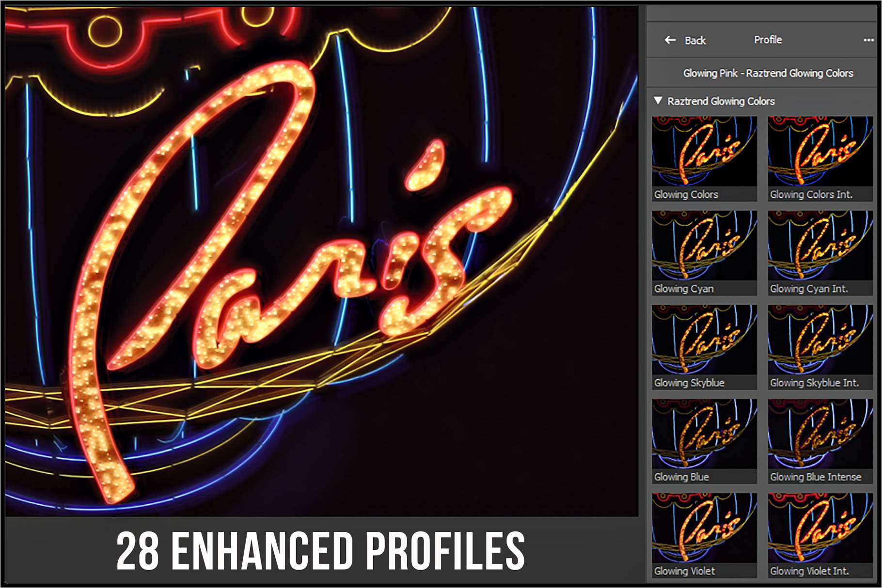Viewport: 882px width, 588px height.
Task: Collapse the Raztrend Glowing Colors group
Action: (658, 101)
